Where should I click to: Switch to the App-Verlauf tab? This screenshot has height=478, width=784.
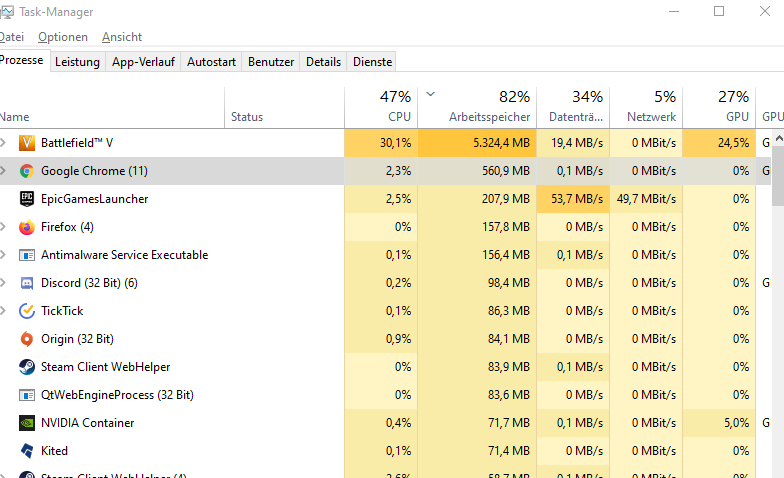point(143,62)
